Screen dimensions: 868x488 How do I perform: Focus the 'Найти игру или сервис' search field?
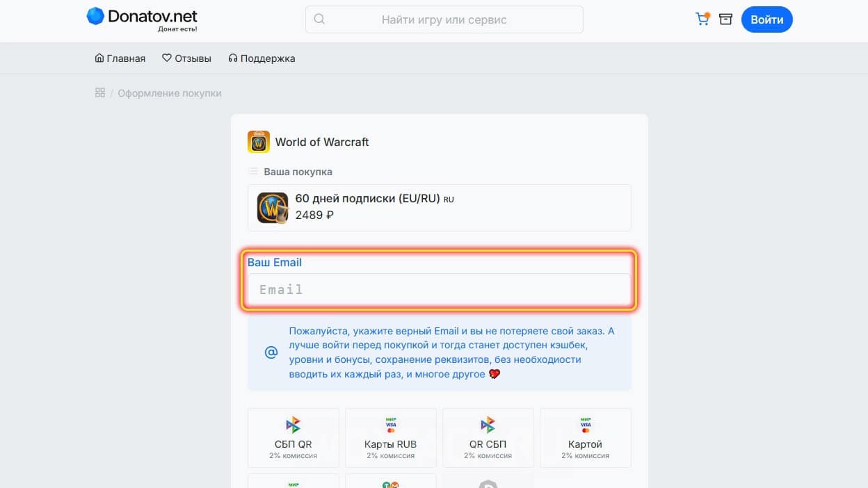coord(444,19)
